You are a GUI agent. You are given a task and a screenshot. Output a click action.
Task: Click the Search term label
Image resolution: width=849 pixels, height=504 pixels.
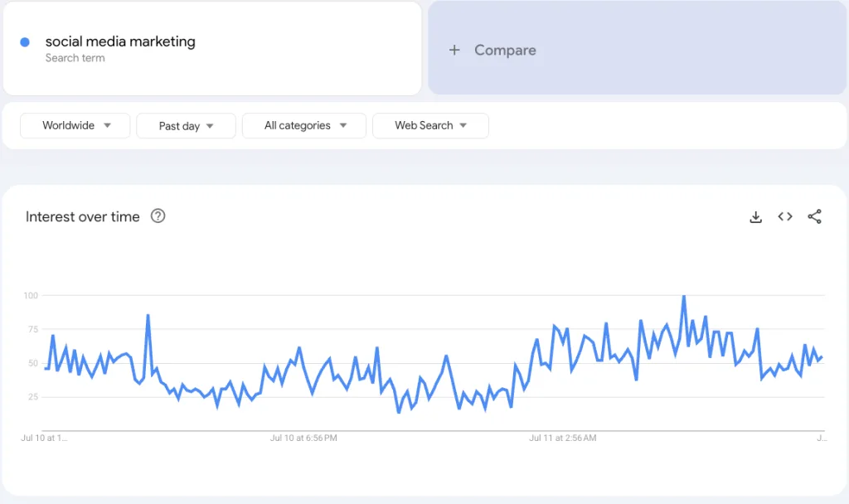[75, 59]
